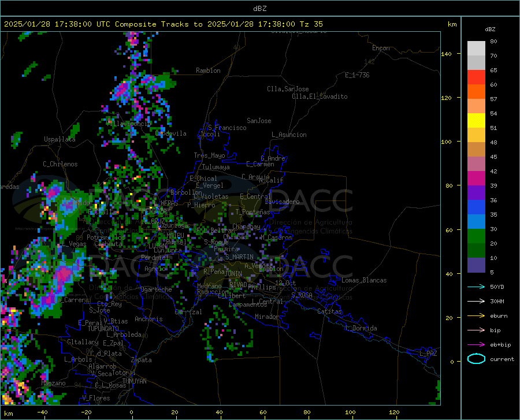Click the bip pink arrow legend icon
Image resolution: width=520 pixels, height=420 pixels.
[476, 330]
